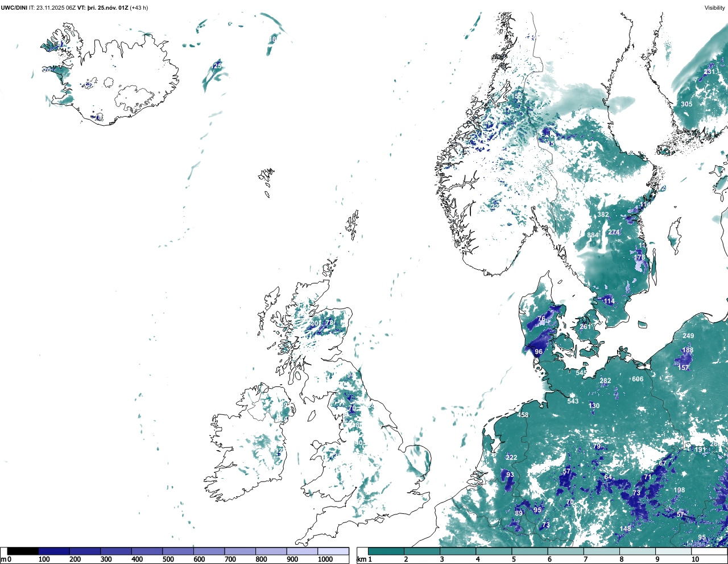This screenshot has height=564, width=728.
Task: Click the '500' label on meter legend
Action: 168,559
